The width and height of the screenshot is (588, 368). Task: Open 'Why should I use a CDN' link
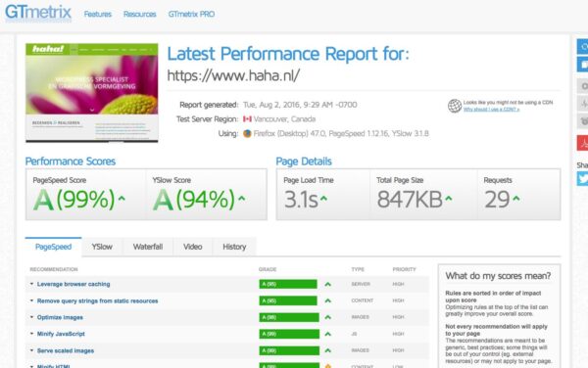point(491,110)
